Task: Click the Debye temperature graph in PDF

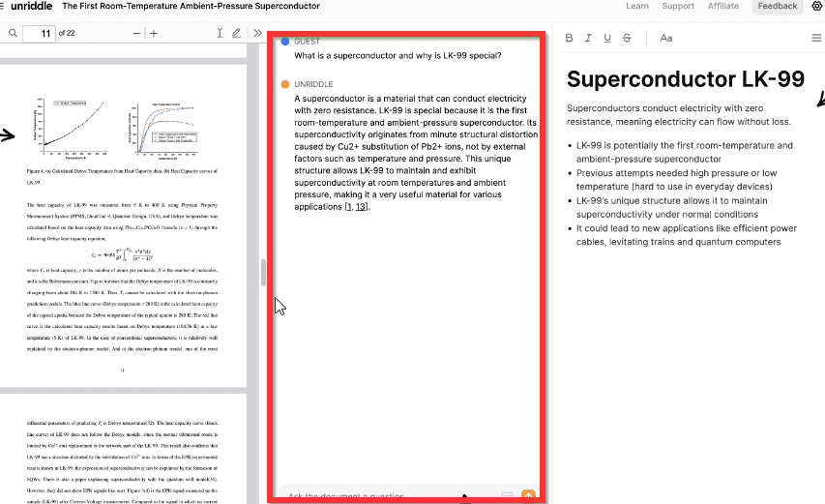Action: coord(71,128)
